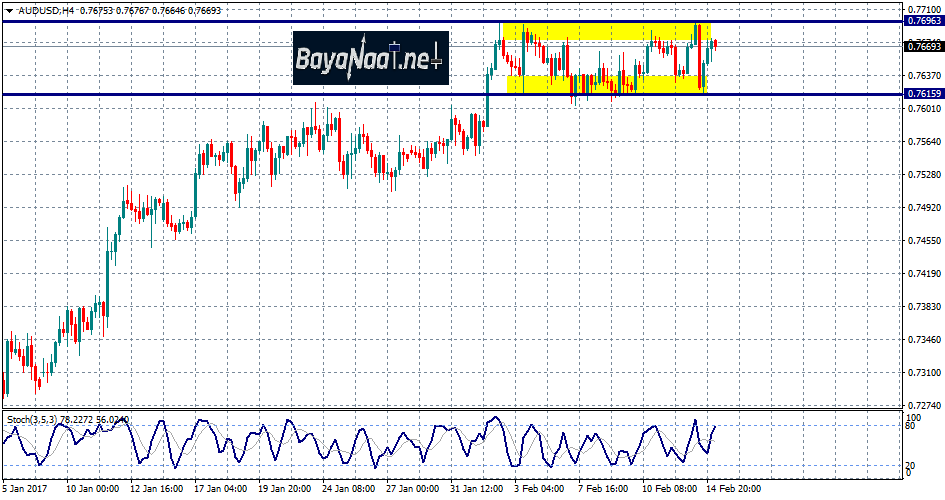Click the 0.76963 resistance price label

(923, 20)
